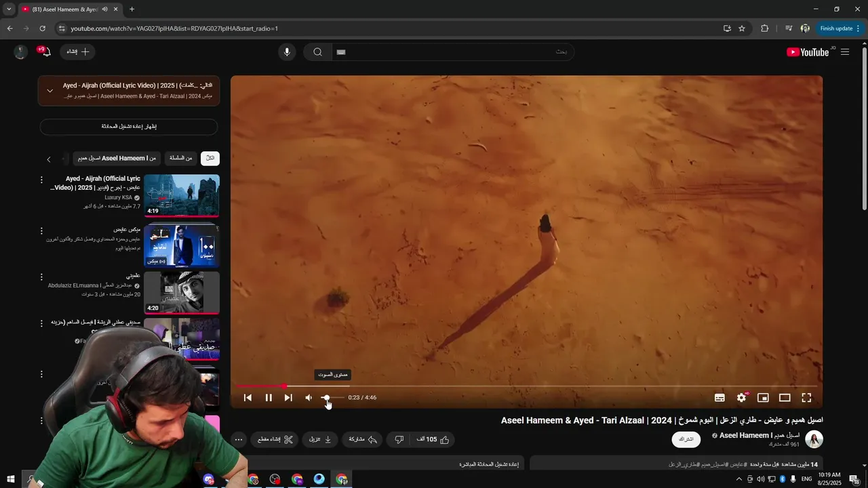
Task: Open the Windows notification center
Action: click(854, 479)
